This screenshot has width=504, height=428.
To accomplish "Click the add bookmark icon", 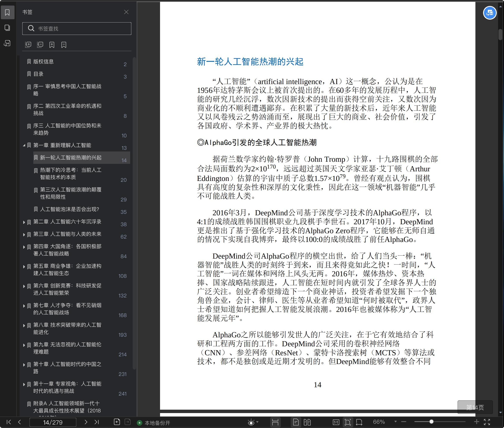I will tap(52, 45).
